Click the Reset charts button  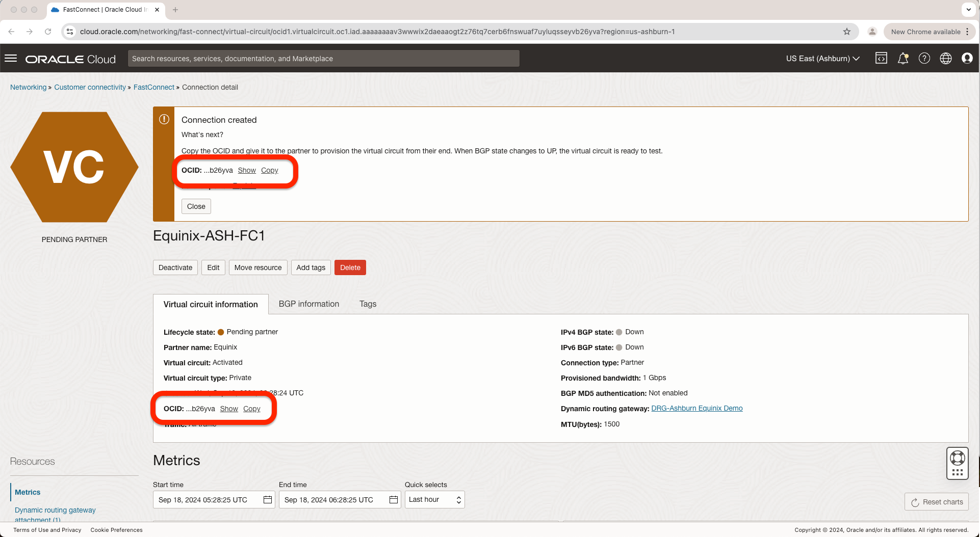937,502
